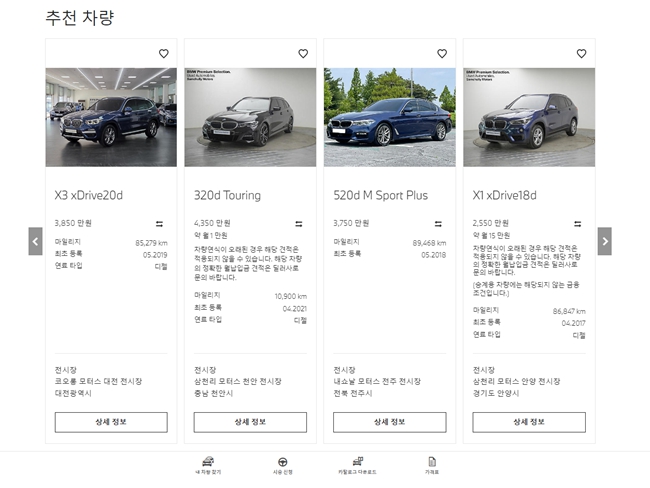Click the 4,350 만원 price
The width and height of the screenshot is (650, 488).
[212, 223]
